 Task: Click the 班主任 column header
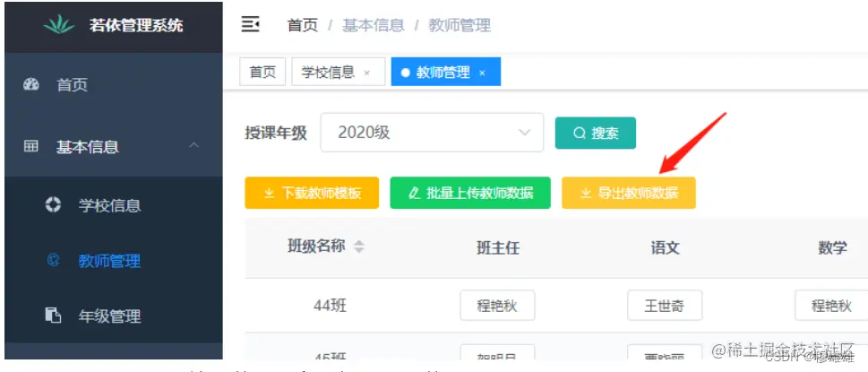coord(498,247)
